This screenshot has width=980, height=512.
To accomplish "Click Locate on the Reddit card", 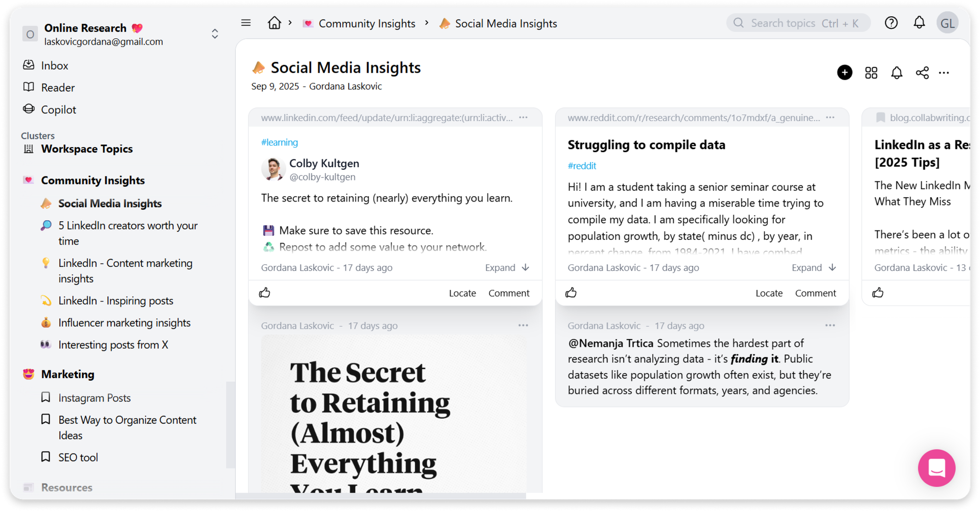I will [x=769, y=293].
